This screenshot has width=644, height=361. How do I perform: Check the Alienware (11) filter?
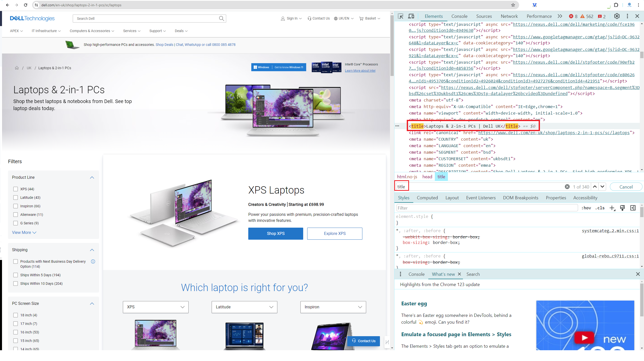coord(16,215)
